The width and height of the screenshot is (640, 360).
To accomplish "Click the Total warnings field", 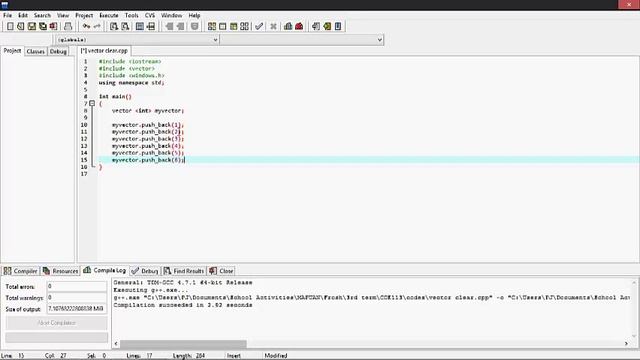I will (77, 298).
